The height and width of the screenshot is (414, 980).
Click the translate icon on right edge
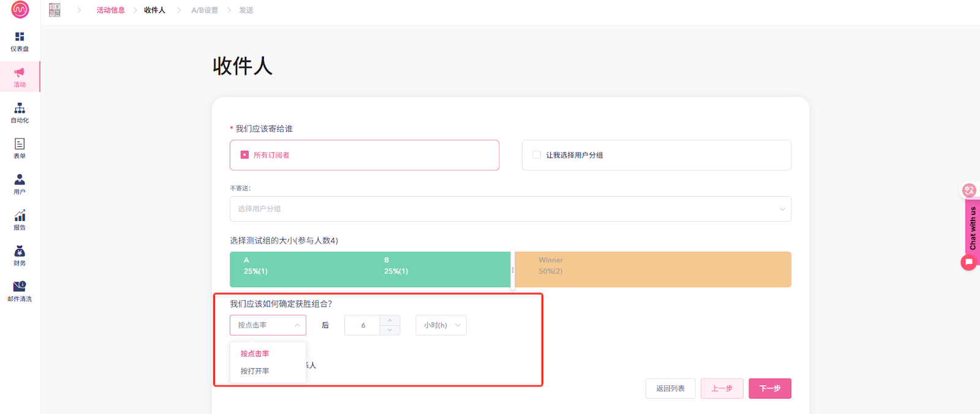click(x=969, y=190)
